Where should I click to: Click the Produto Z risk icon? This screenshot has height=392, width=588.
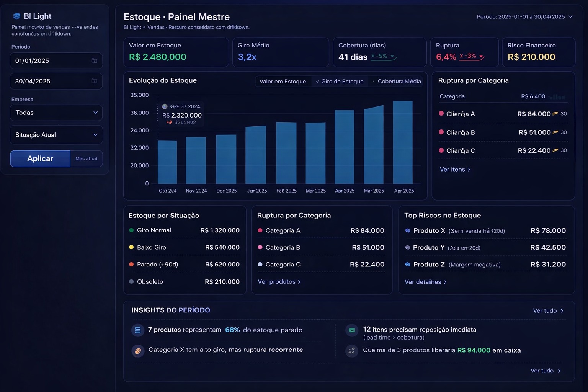(x=408, y=265)
